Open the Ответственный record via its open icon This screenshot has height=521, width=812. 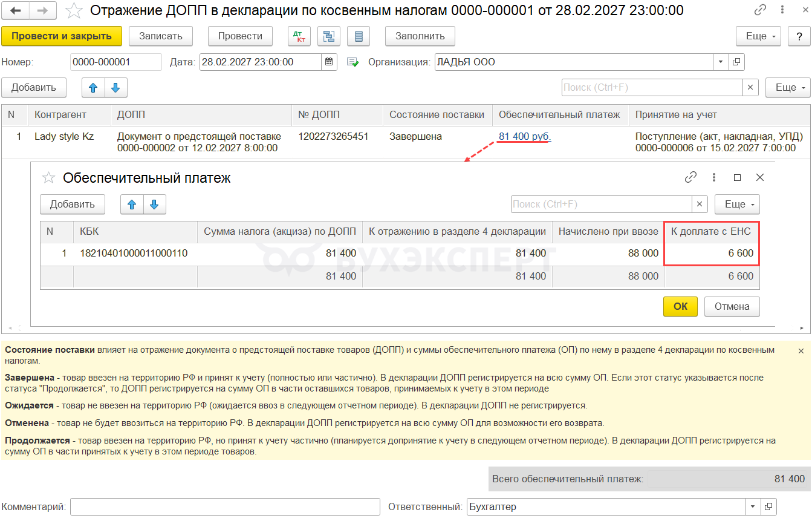pos(768,506)
